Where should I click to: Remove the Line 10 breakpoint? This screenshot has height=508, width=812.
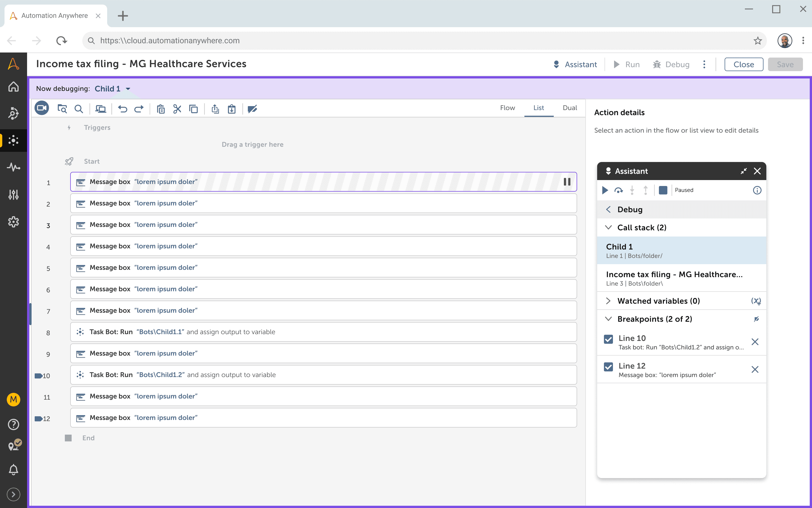pyautogui.click(x=755, y=342)
